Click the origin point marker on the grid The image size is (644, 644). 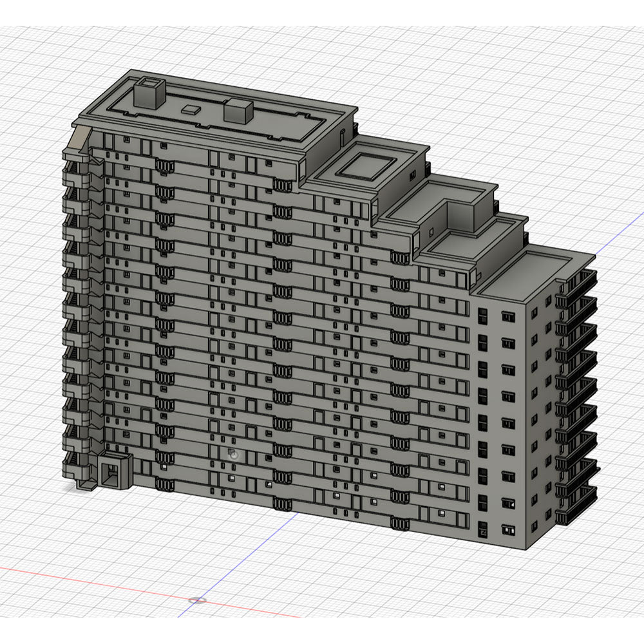click(197, 600)
